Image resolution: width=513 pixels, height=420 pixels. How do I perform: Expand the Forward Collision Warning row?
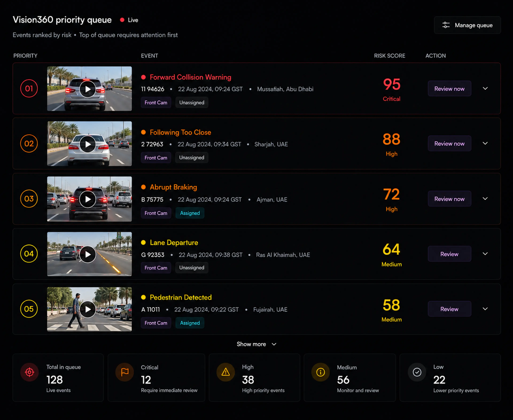coord(485,88)
